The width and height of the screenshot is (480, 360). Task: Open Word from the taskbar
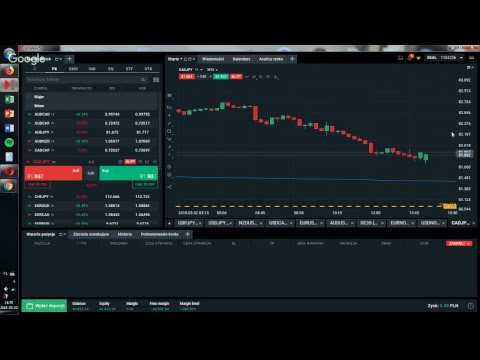pyautogui.click(x=9, y=128)
